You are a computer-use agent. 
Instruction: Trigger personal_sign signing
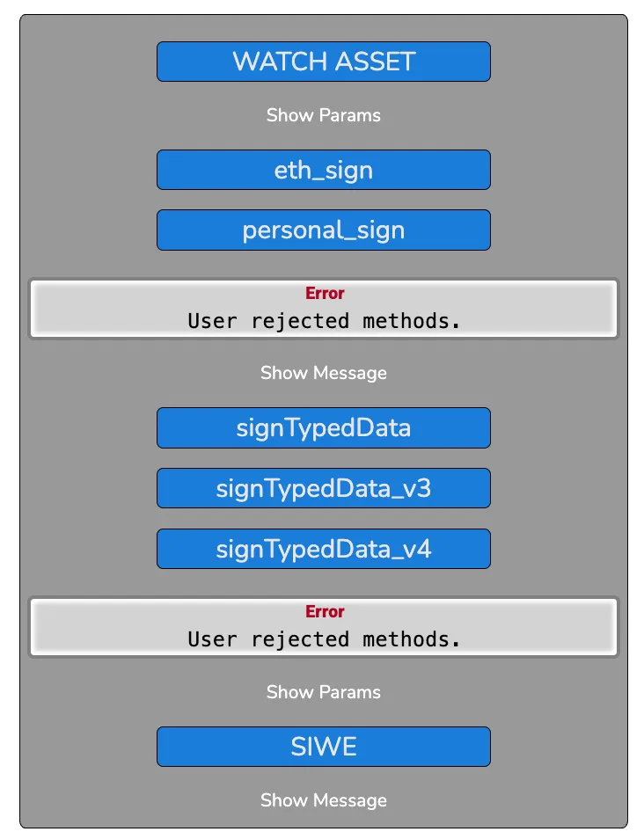323,230
